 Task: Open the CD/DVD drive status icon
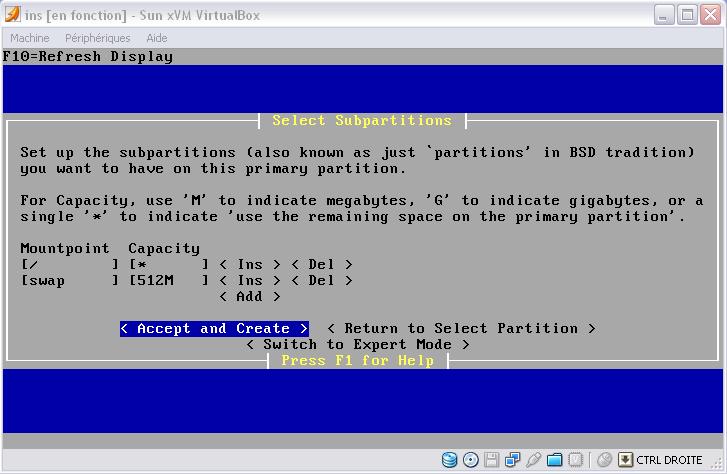pyautogui.click(x=471, y=461)
